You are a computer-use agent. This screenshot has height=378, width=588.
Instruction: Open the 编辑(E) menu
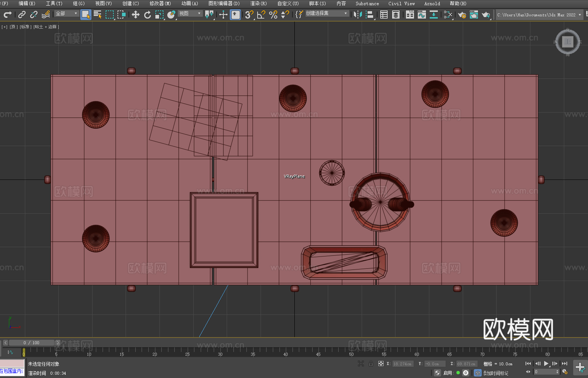click(x=27, y=3)
